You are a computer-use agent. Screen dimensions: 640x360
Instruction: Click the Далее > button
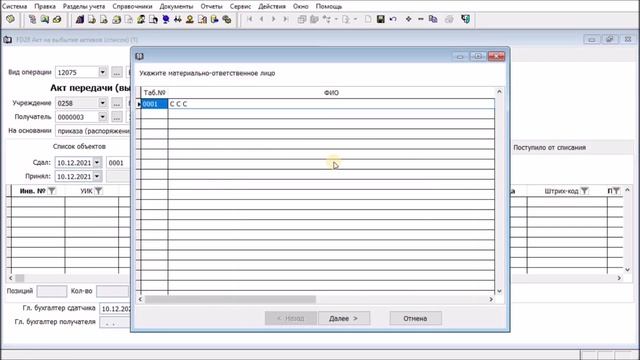coord(344,318)
